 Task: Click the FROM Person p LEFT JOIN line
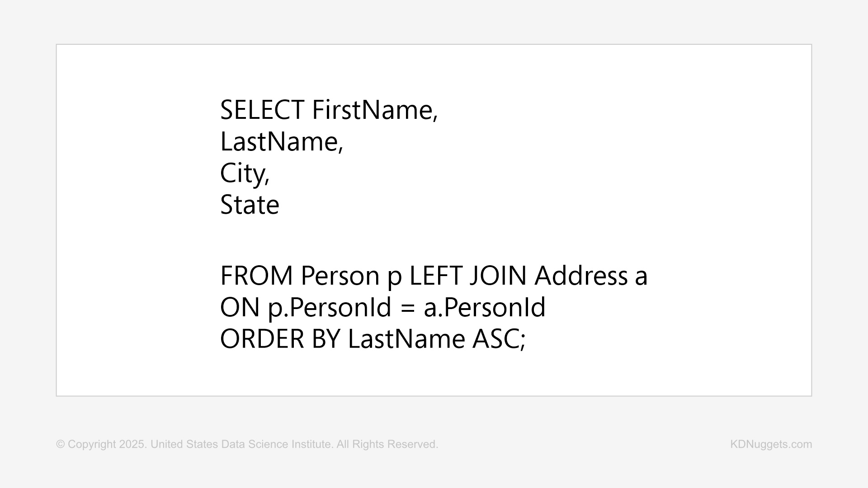click(x=434, y=276)
